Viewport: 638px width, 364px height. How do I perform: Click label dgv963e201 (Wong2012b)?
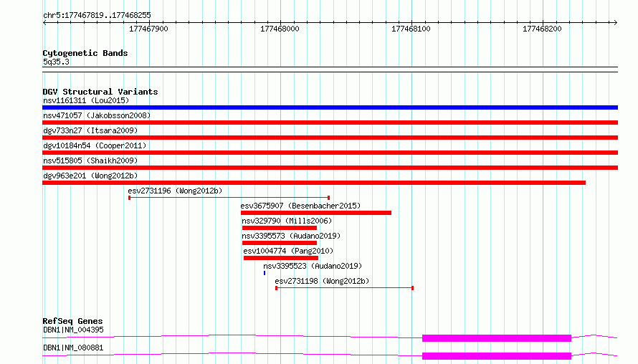point(90,176)
